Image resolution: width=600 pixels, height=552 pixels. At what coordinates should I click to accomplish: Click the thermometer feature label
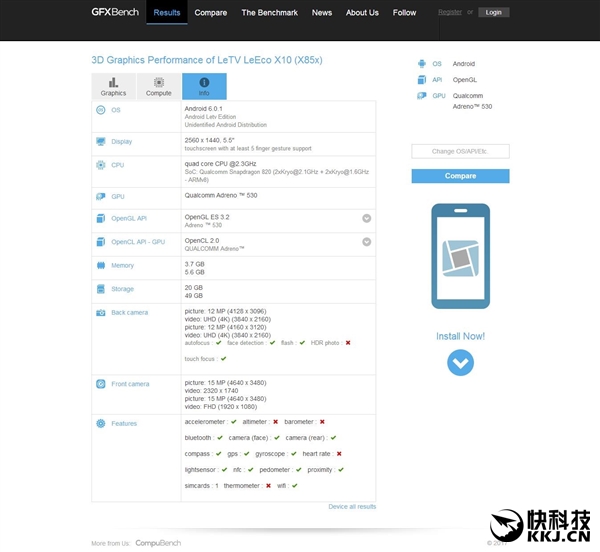point(241,485)
